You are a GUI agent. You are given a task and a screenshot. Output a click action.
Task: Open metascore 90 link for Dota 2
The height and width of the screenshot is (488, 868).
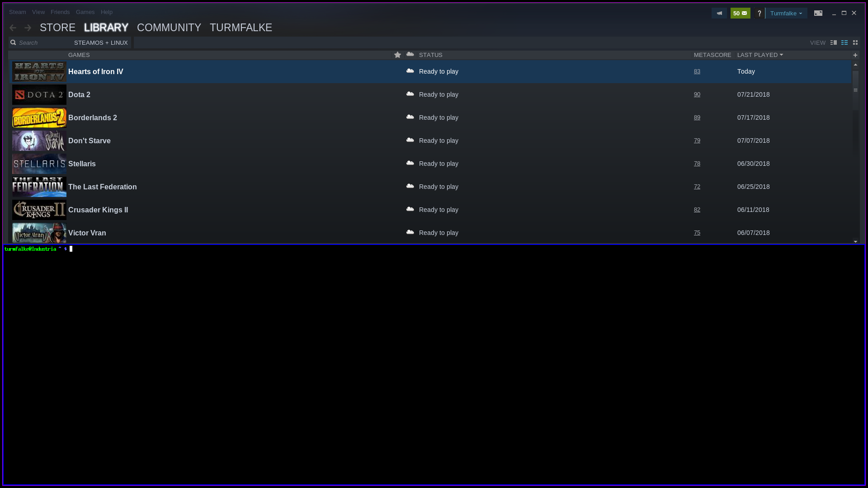[697, 94]
